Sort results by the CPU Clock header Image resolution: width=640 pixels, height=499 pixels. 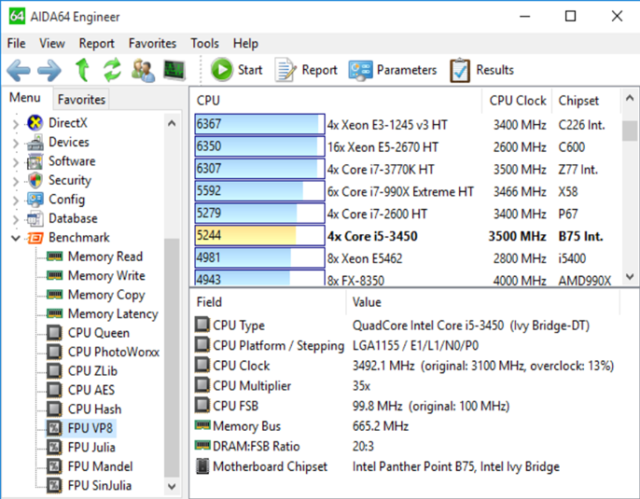coord(517,100)
